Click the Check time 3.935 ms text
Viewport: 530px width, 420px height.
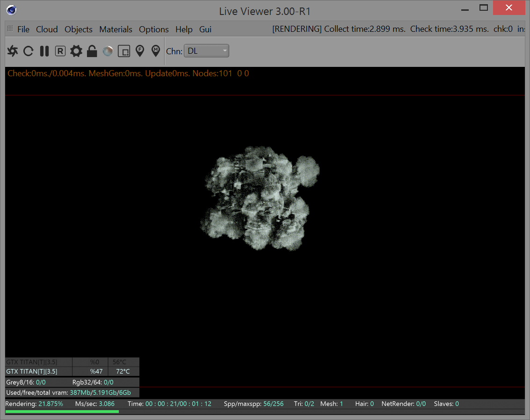[x=449, y=29]
